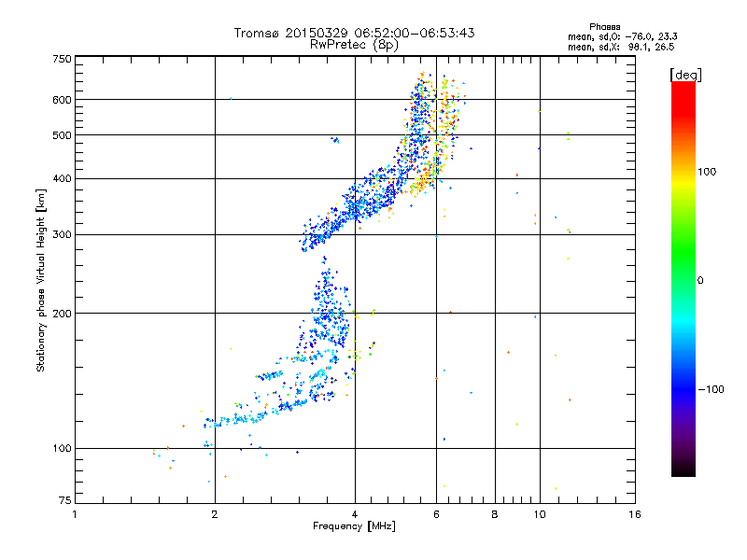Image resolution: width=747 pixels, height=560 pixels.
Task: Click the '2' frequency axis tick label
Action: point(215,514)
